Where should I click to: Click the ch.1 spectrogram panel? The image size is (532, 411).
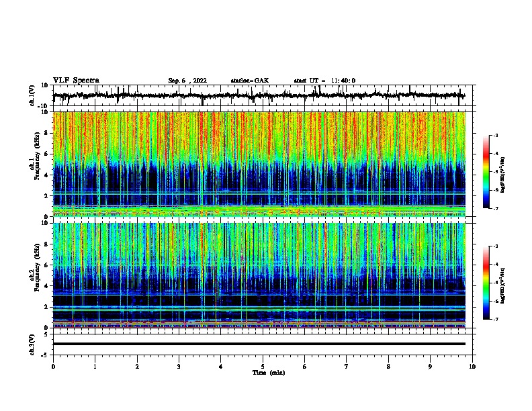259,164
